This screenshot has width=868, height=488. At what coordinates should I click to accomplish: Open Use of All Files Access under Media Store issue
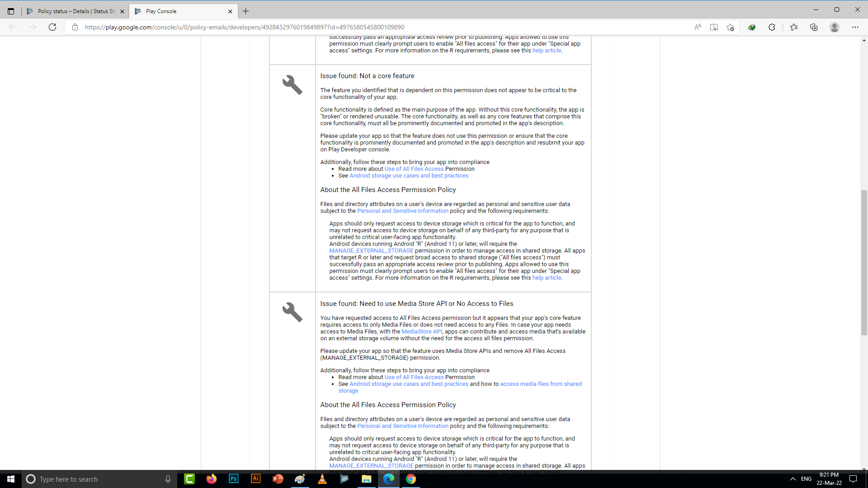click(414, 377)
